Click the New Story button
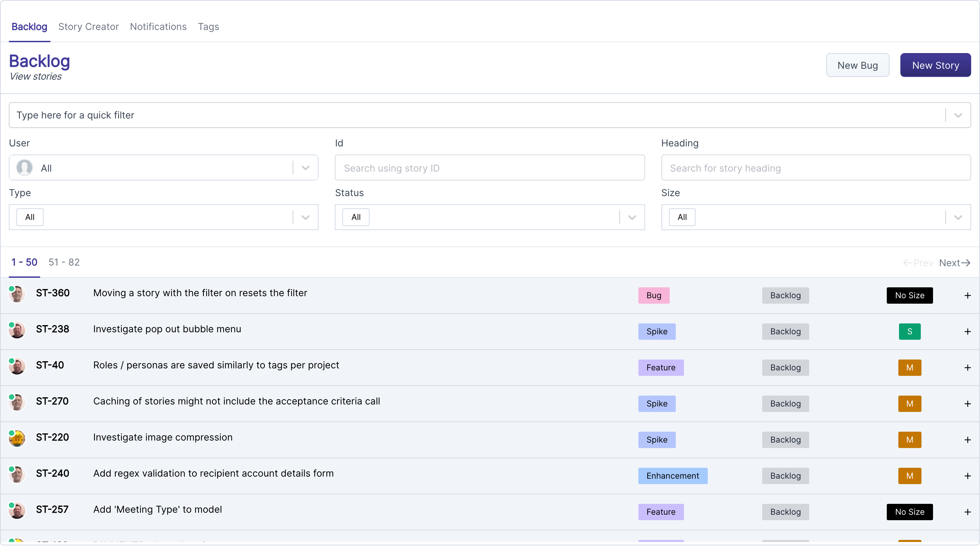 click(x=935, y=65)
